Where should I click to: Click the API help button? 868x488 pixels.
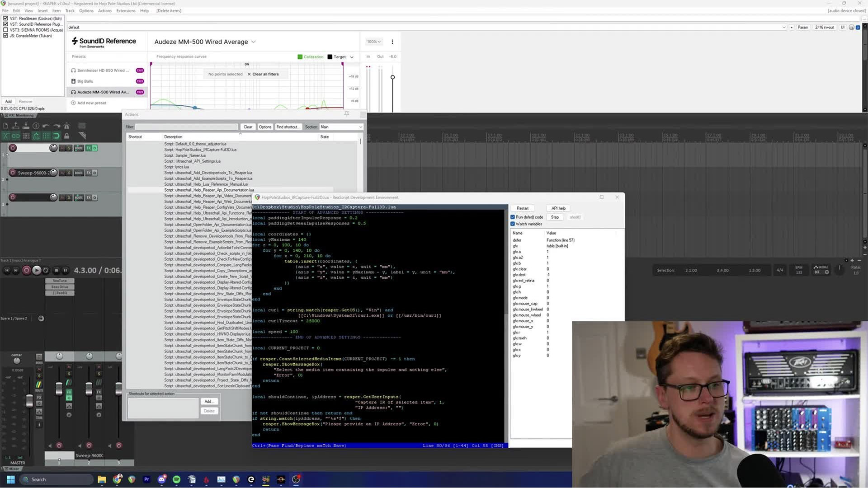coord(558,208)
